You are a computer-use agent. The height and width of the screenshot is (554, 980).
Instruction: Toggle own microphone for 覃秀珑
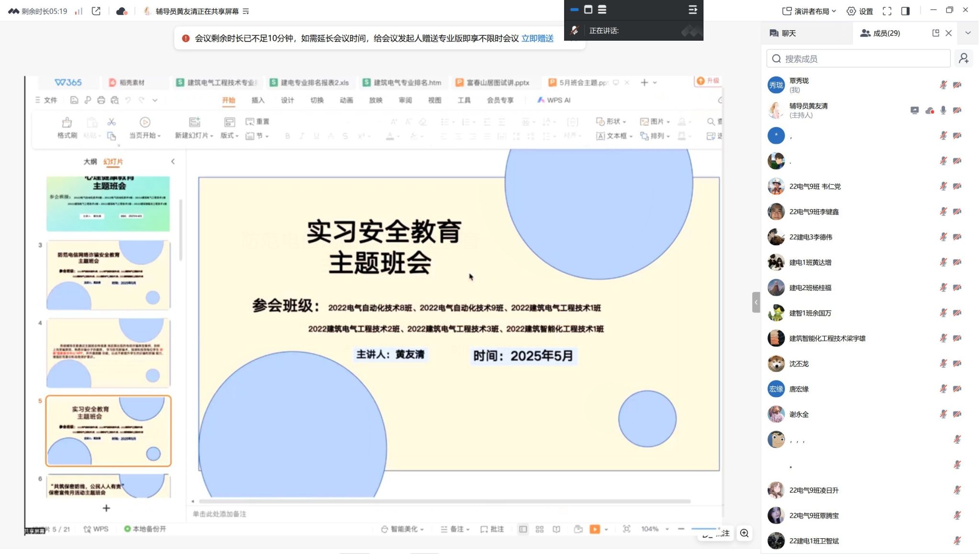(x=943, y=85)
